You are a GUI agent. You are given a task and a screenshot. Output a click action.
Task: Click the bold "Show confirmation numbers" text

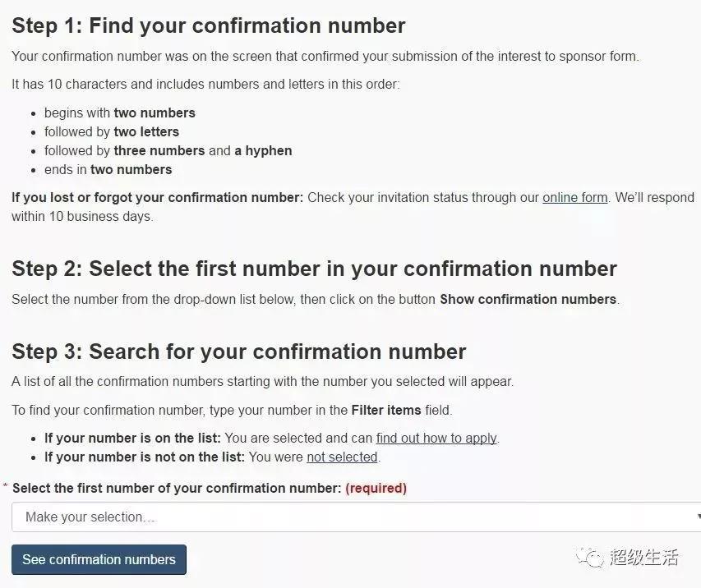point(528,300)
